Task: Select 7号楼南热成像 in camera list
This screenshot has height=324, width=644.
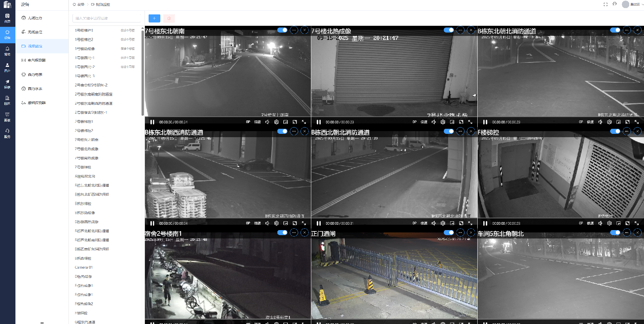Action: point(87,158)
